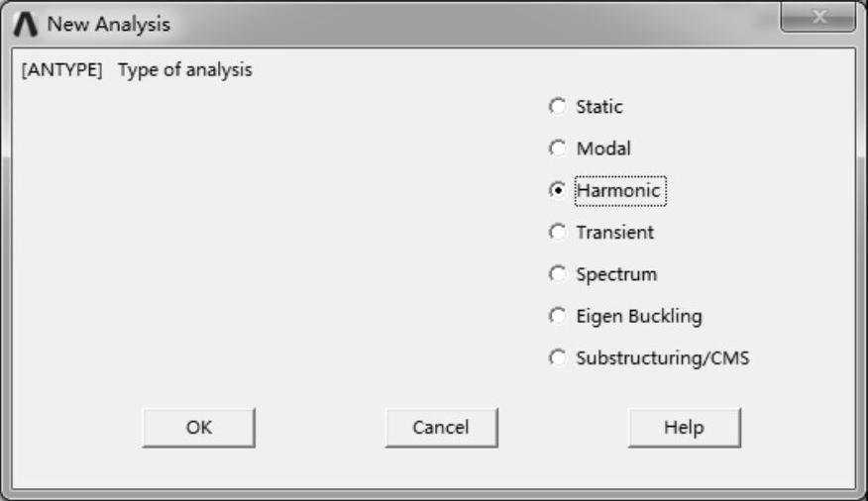Choose the Substructuring/CMS analysis option
This screenshot has height=501, width=868.
(x=558, y=358)
